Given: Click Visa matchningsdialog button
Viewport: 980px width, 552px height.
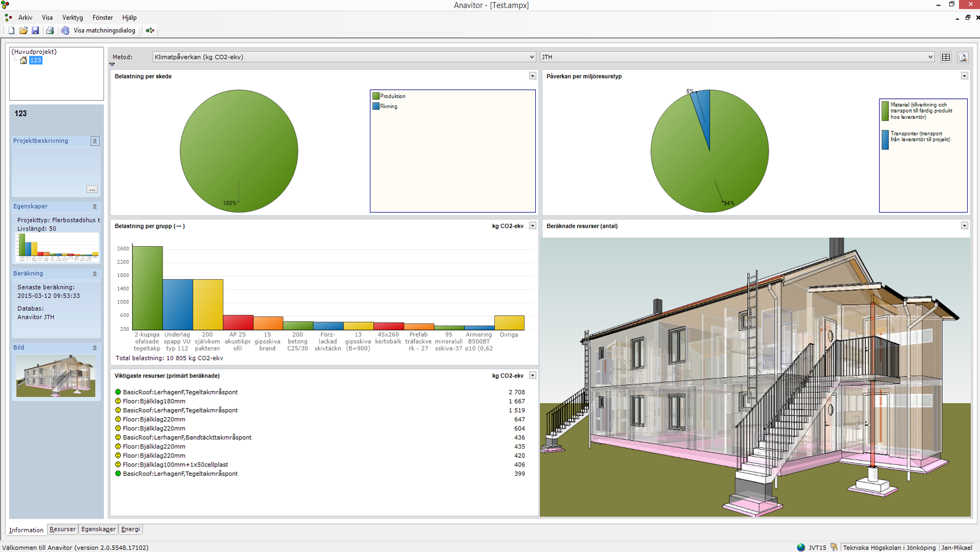Looking at the screenshot, I should tap(104, 31).
